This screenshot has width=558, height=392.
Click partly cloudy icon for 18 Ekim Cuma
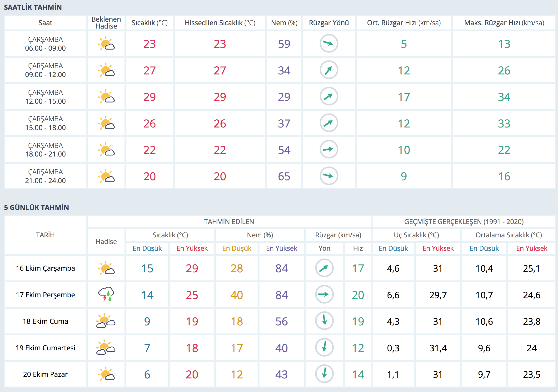click(106, 321)
